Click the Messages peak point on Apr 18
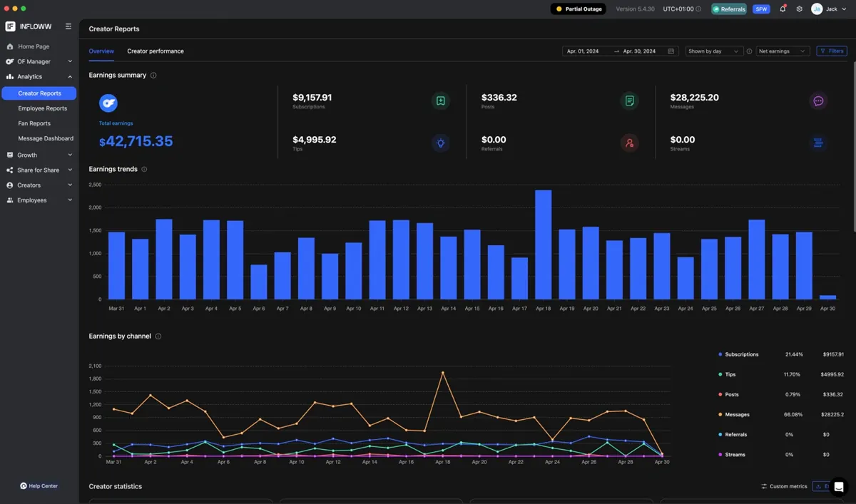 pos(443,372)
